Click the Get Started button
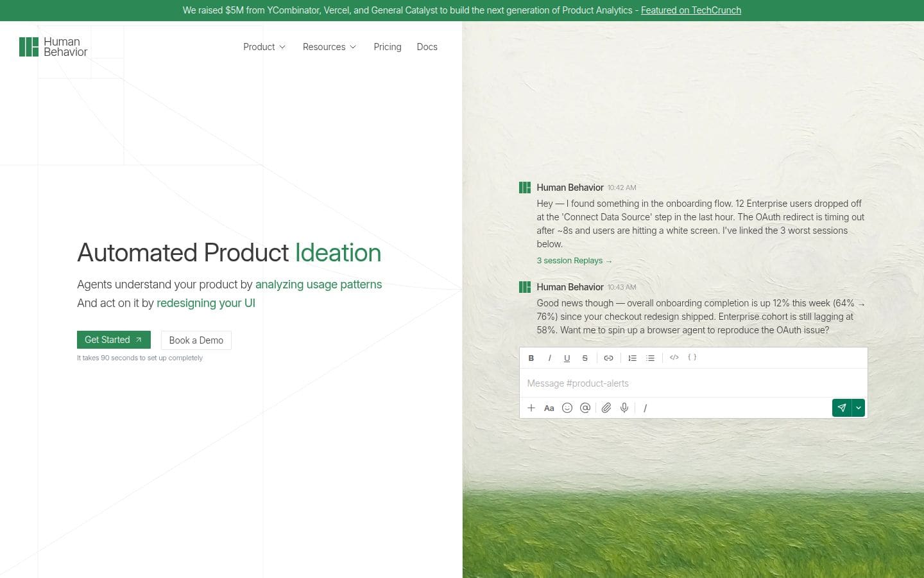This screenshot has height=578, width=924. point(114,340)
